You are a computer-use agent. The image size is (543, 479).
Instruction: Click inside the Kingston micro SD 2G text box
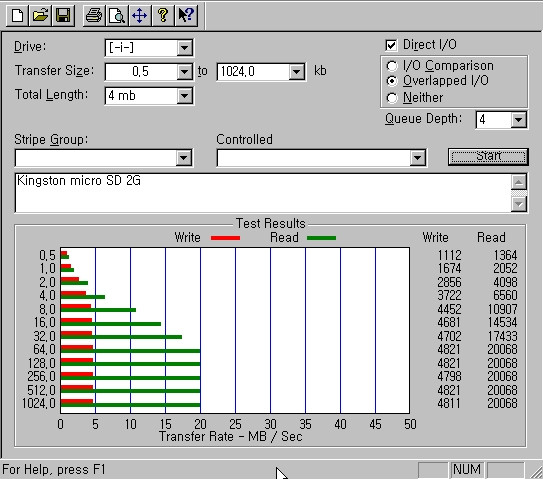coord(262,193)
